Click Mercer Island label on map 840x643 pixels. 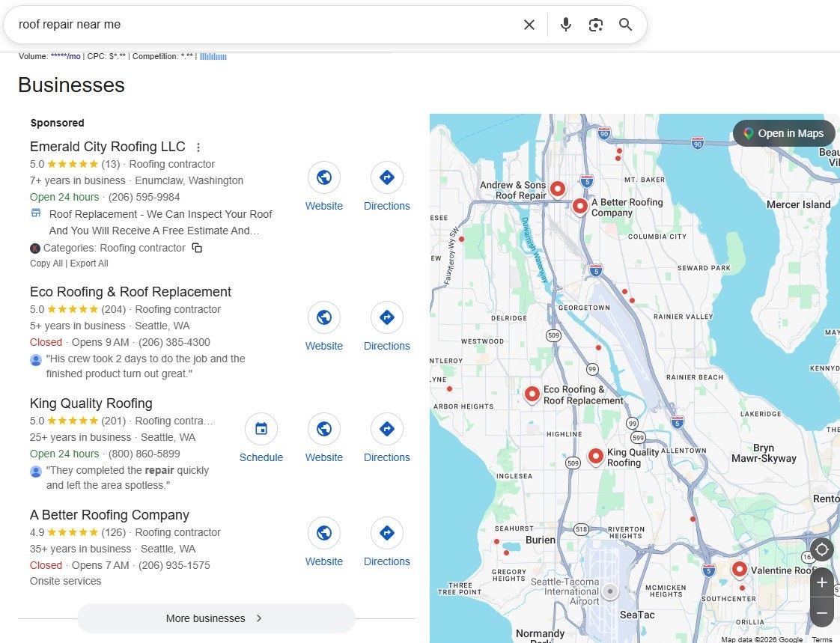798,204
